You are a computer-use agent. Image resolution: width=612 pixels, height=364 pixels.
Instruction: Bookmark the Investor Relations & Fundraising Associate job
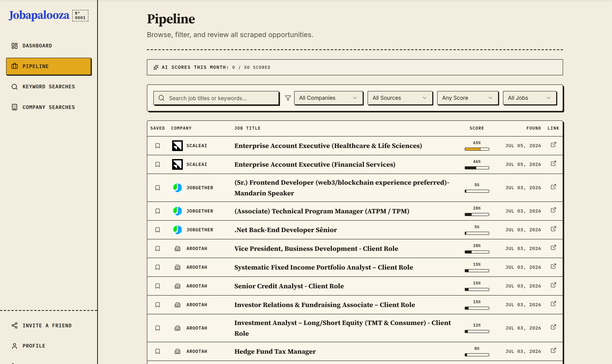click(x=158, y=305)
